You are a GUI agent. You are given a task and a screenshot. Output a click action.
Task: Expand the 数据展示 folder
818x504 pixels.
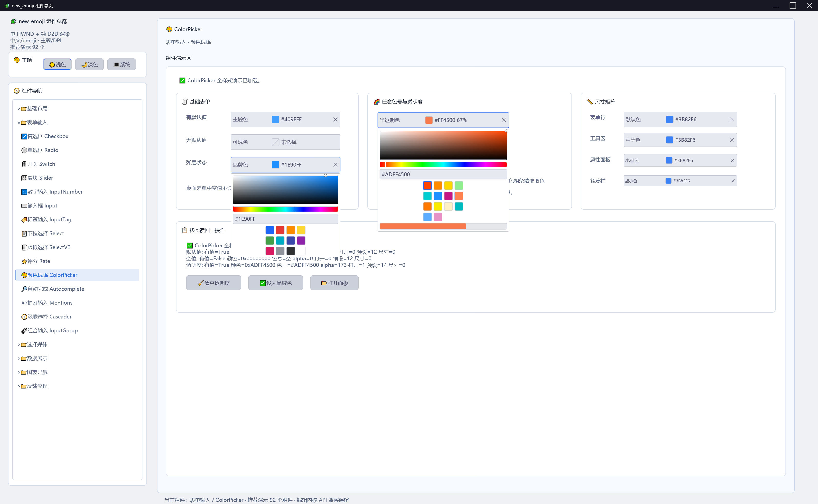point(77,358)
